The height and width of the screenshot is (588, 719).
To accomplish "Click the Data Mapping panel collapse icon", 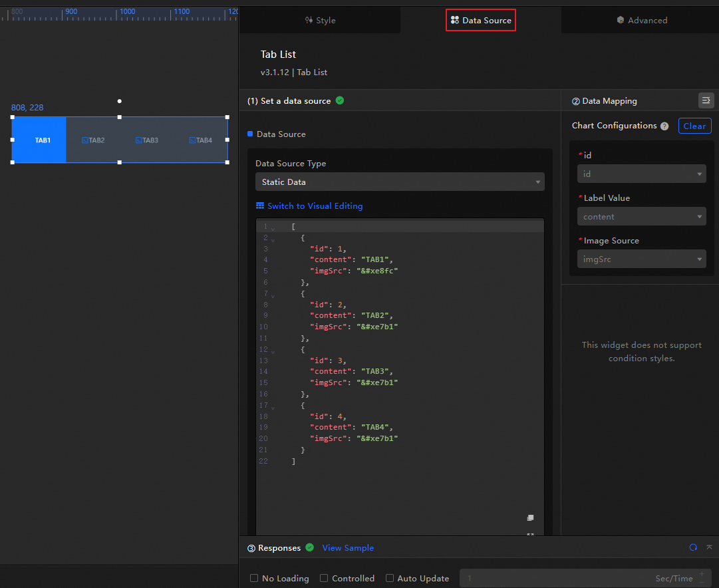I will pyautogui.click(x=706, y=100).
